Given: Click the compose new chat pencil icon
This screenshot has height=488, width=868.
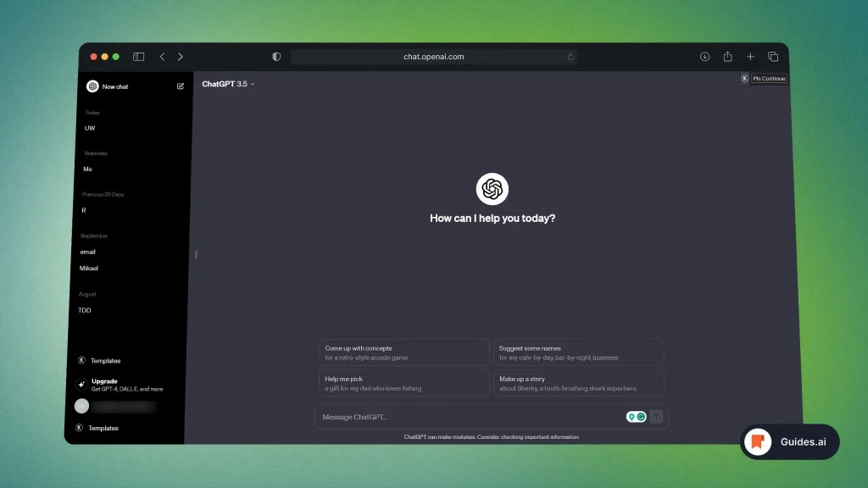Looking at the screenshot, I should click(x=181, y=86).
